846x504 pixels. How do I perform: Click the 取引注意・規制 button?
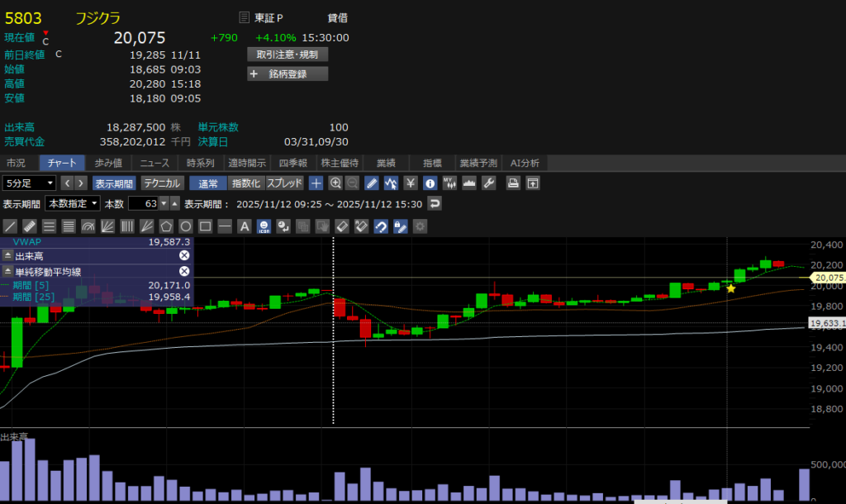click(288, 54)
